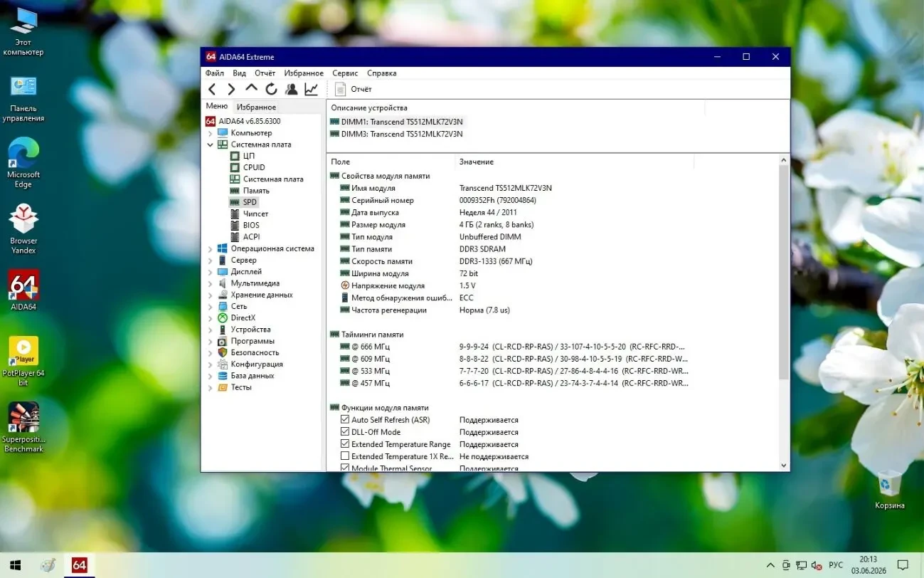Viewport: 924px width, 578px height.
Task: Expand the Сеть tree node
Action: (210, 307)
